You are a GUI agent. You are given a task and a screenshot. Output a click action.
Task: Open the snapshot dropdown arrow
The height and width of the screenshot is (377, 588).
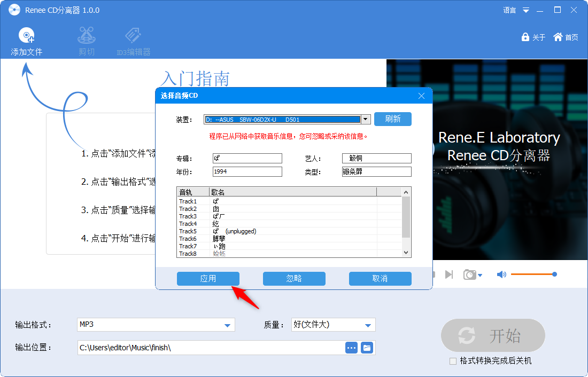click(x=481, y=276)
